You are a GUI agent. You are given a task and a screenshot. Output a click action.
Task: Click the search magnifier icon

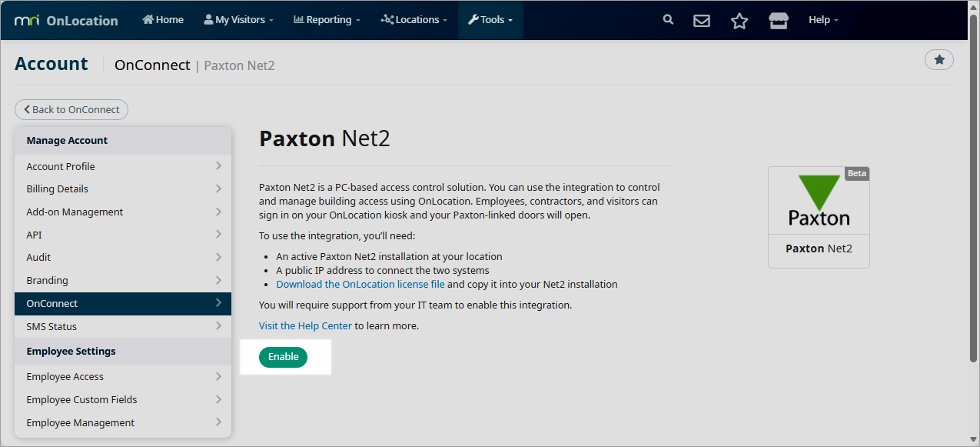[668, 20]
